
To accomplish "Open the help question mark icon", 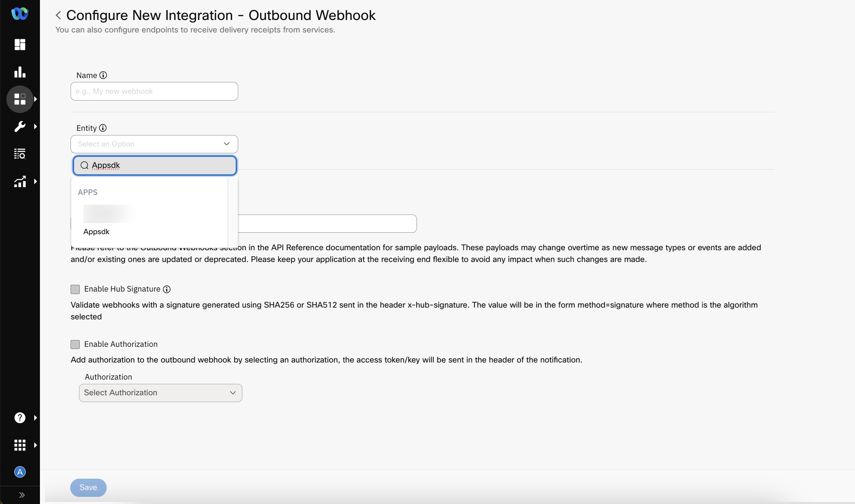I will click(20, 417).
